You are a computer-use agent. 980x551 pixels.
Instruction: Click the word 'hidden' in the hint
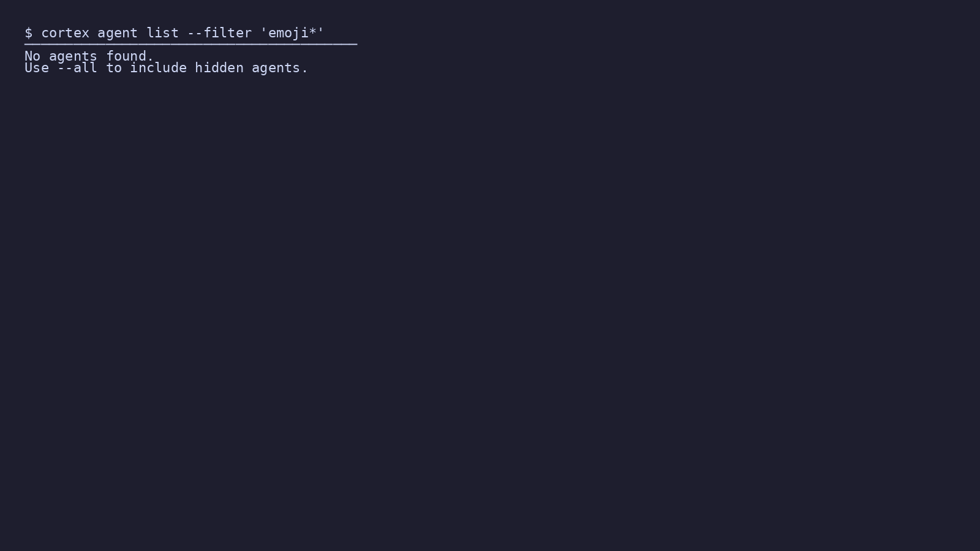coord(219,68)
